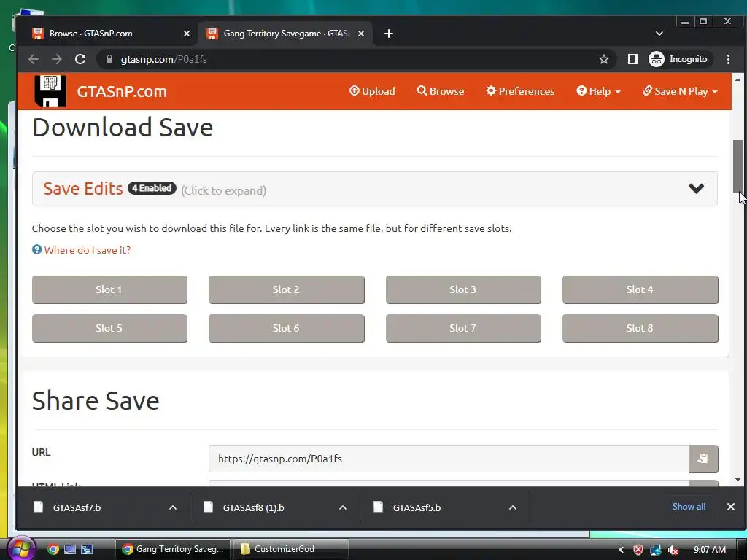Download the save for Slot 3
Image resolution: width=747 pixels, height=560 pixels.
[x=463, y=289]
